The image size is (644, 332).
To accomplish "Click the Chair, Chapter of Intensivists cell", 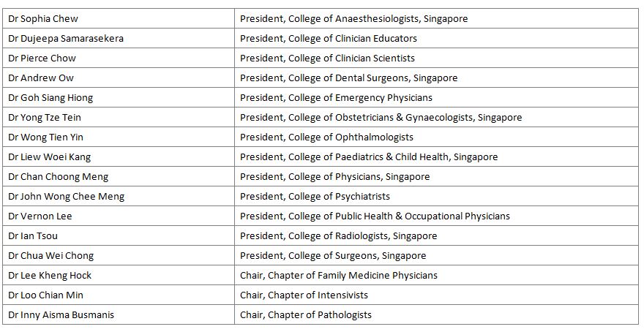I will tap(304, 295).
